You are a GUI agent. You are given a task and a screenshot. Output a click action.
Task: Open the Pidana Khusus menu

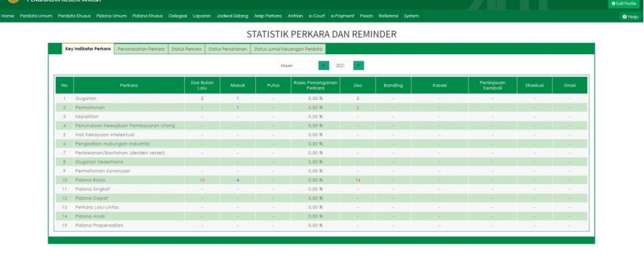(147, 16)
